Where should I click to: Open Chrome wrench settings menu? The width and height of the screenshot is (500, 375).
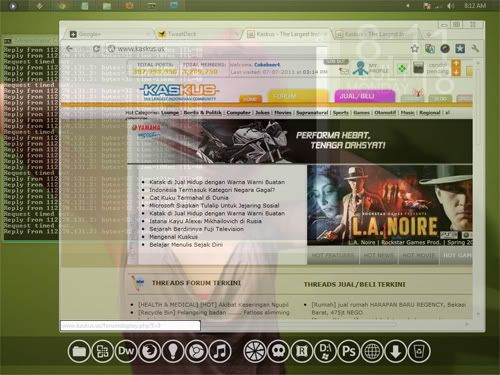click(475, 49)
